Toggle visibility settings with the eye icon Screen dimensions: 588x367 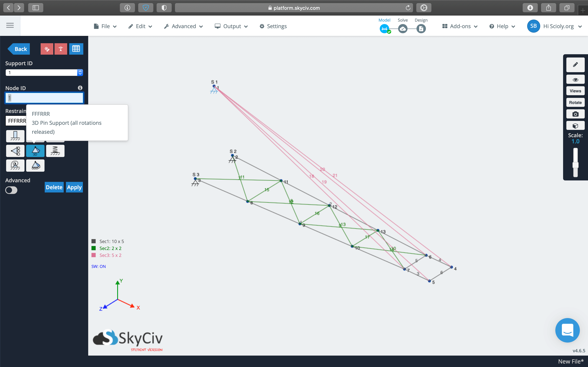575,80
